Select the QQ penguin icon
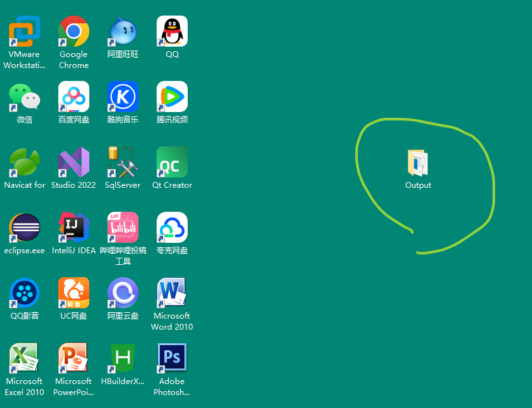The image size is (532, 408). pos(172,31)
